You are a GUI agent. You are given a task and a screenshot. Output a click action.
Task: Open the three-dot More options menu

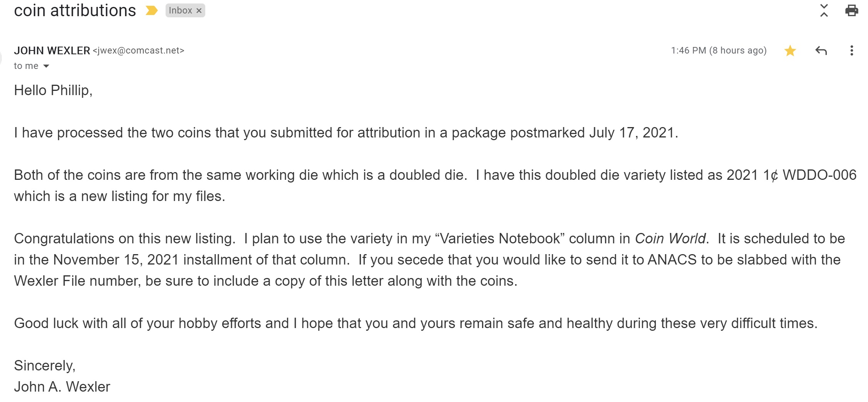(851, 50)
